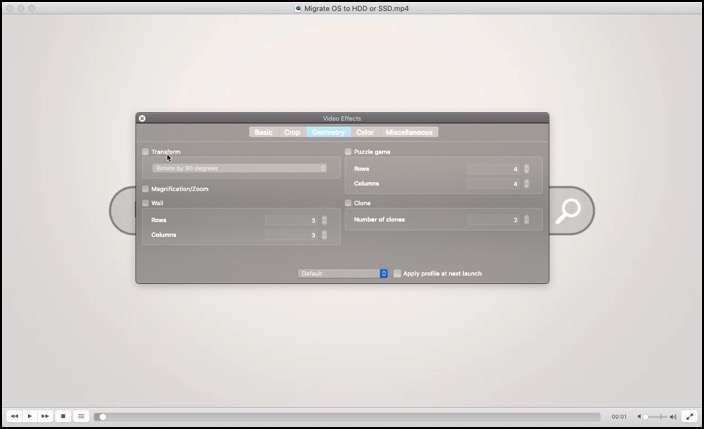
Task: Click the video seek progress bar
Action: [347, 417]
